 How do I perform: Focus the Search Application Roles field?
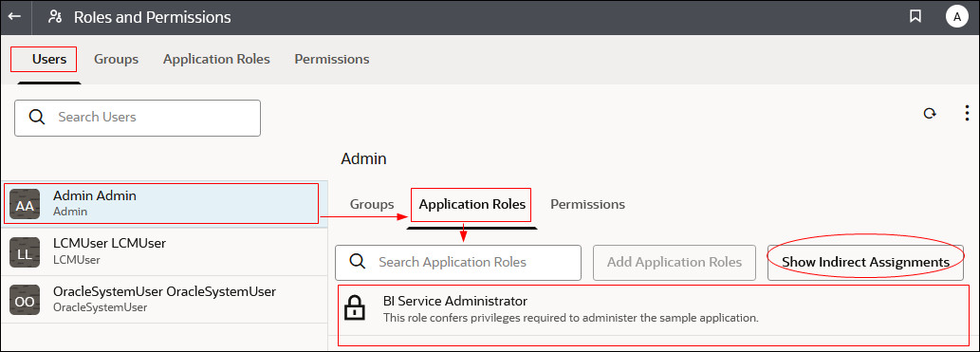458,262
